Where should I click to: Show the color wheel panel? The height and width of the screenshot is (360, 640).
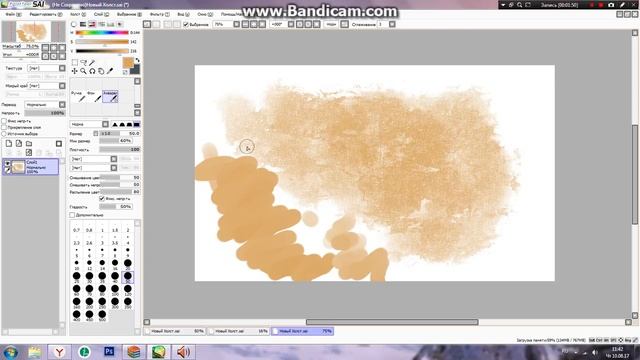[74, 24]
